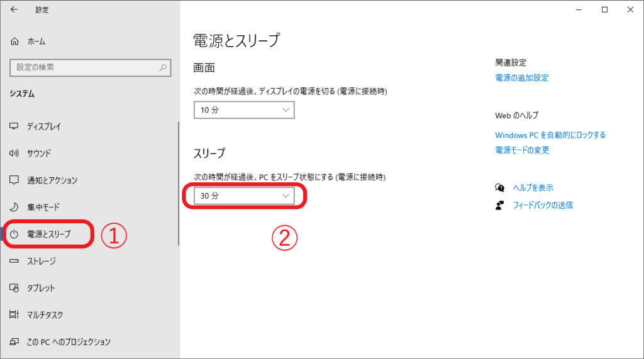Click the タブレット icon in sidebar
Screen dimensions: 644x359
pos(15,288)
